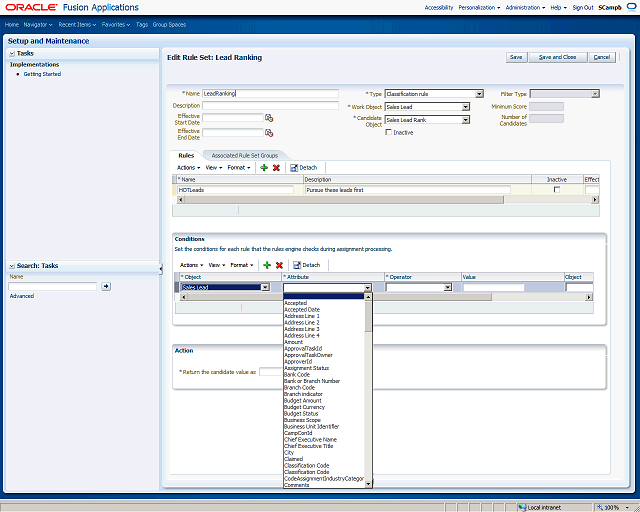Toggle the Inactive checkbox under Candidate Object
This screenshot has width=640, height=512.
[x=389, y=132]
